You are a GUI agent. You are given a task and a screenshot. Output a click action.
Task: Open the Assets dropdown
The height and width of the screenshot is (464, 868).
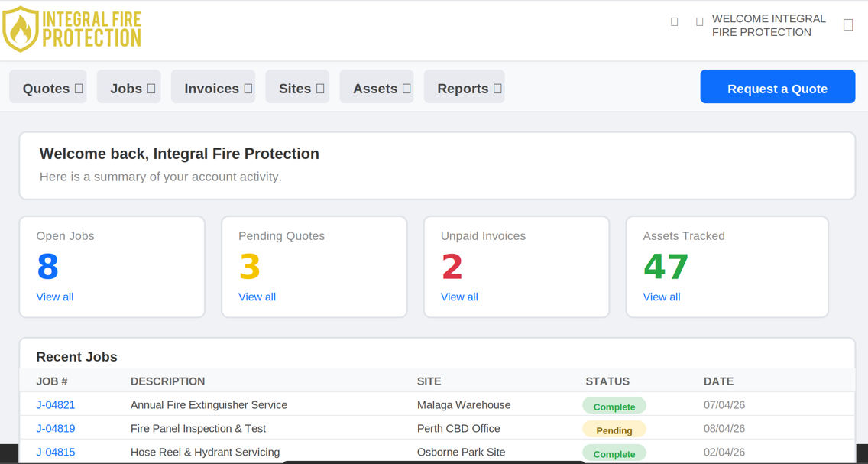tap(405, 88)
